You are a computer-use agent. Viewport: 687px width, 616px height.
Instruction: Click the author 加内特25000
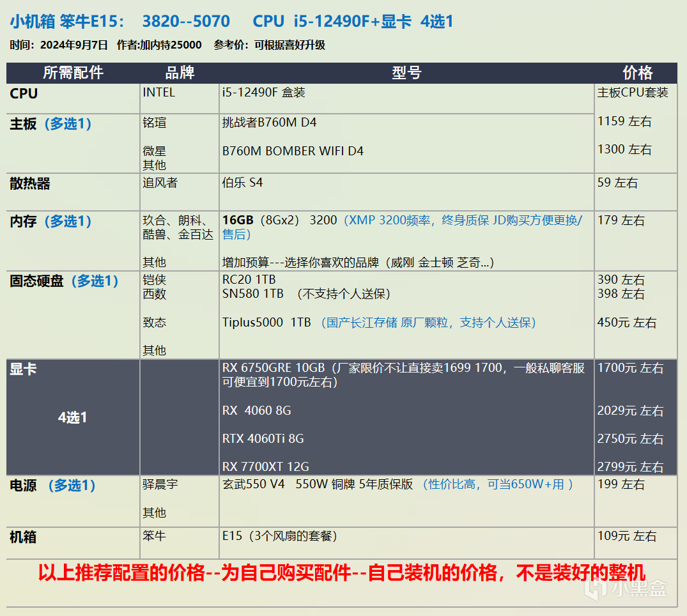coord(171,45)
